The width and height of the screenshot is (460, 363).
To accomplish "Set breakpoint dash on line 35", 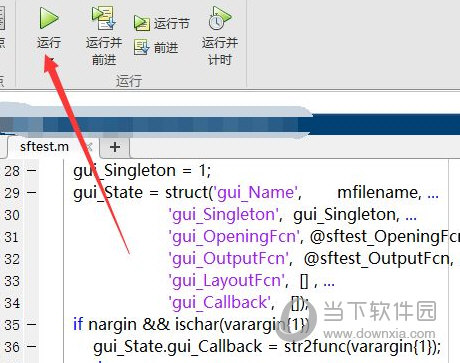I will (32, 324).
